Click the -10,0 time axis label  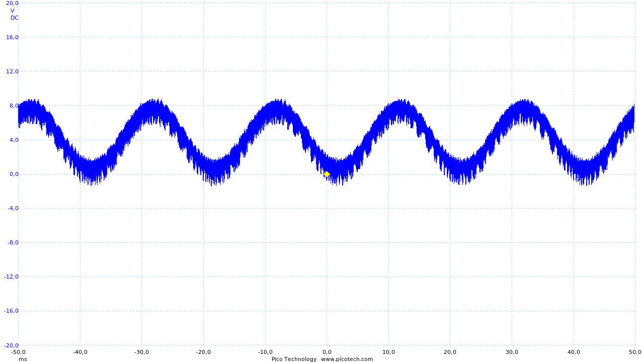265,352
